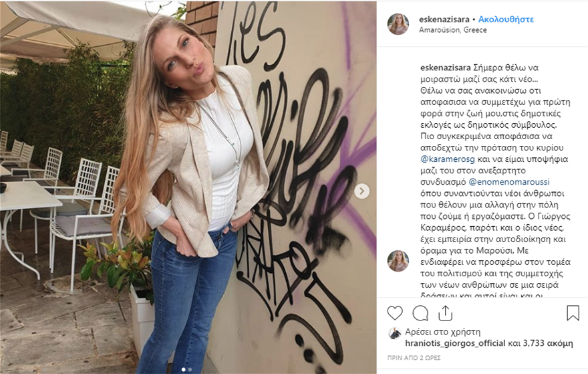This screenshot has width=588, height=374.
Task: Select the first carousel indicator dot
Action: [x=183, y=369]
